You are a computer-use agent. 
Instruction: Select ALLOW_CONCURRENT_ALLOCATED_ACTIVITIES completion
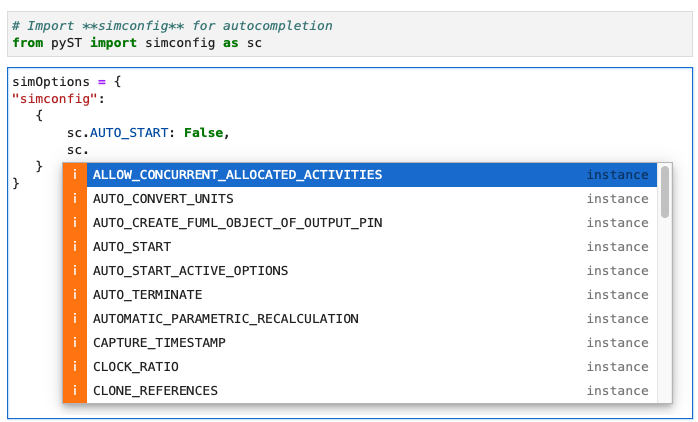(237, 175)
